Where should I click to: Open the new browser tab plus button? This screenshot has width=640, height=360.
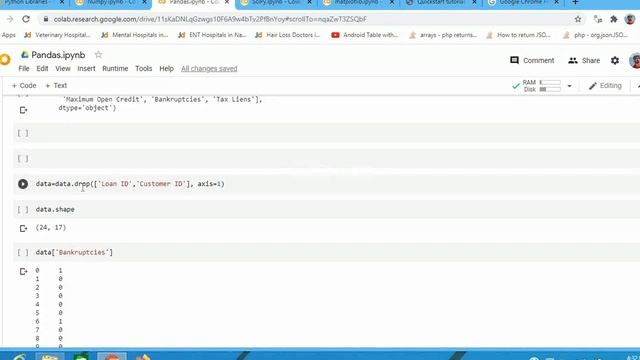click(x=575, y=2)
